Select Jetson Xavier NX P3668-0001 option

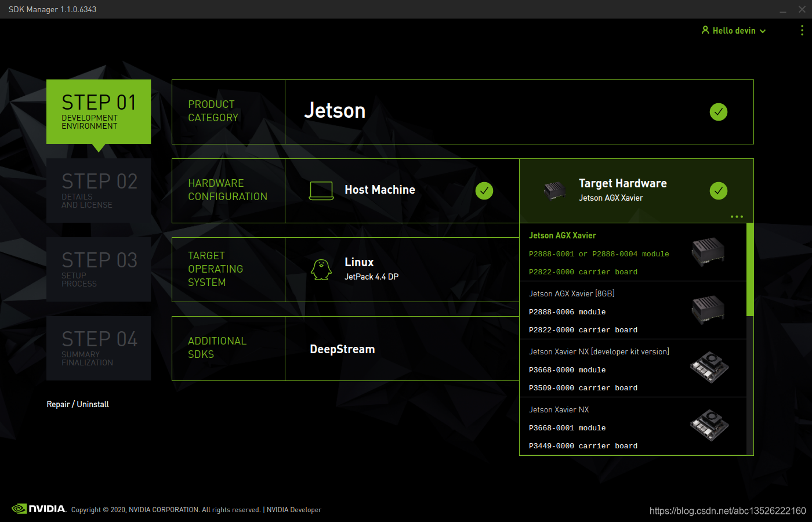[x=633, y=426]
